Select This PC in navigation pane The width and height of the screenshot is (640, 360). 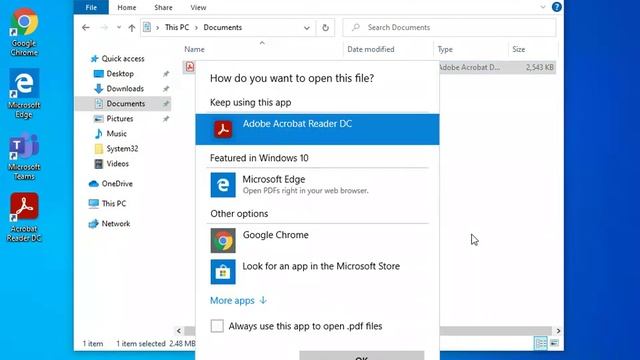coord(114,203)
